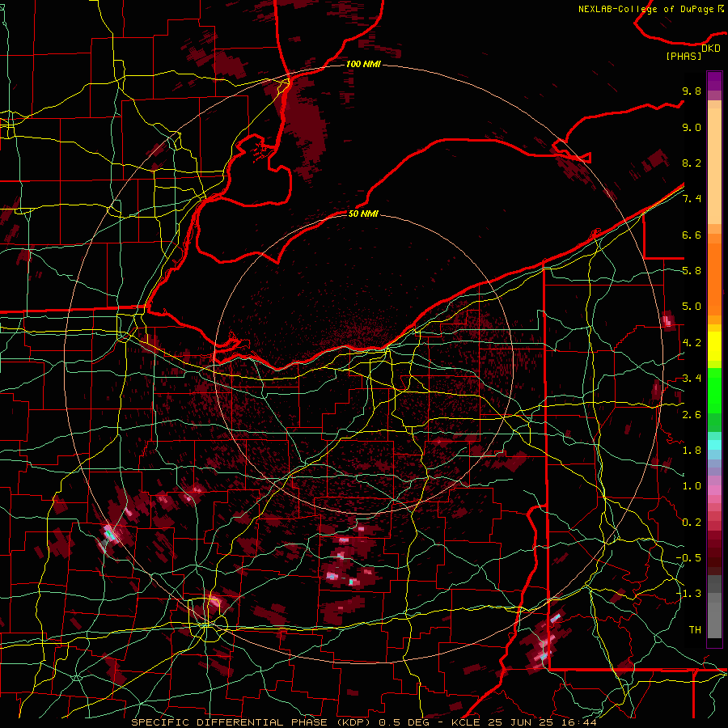This screenshot has height=728, width=728.
Task: Select the 50 NMI range ring label
Action: (x=363, y=214)
